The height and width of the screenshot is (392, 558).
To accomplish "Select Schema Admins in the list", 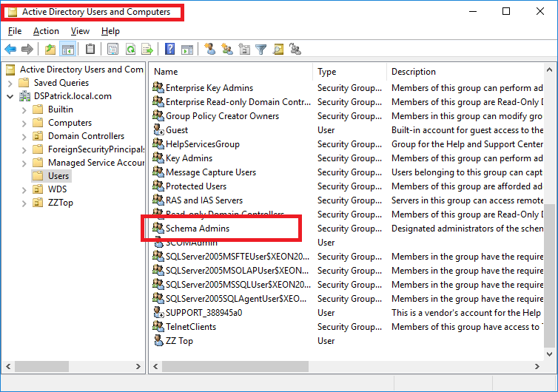I will click(x=198, y=229).
